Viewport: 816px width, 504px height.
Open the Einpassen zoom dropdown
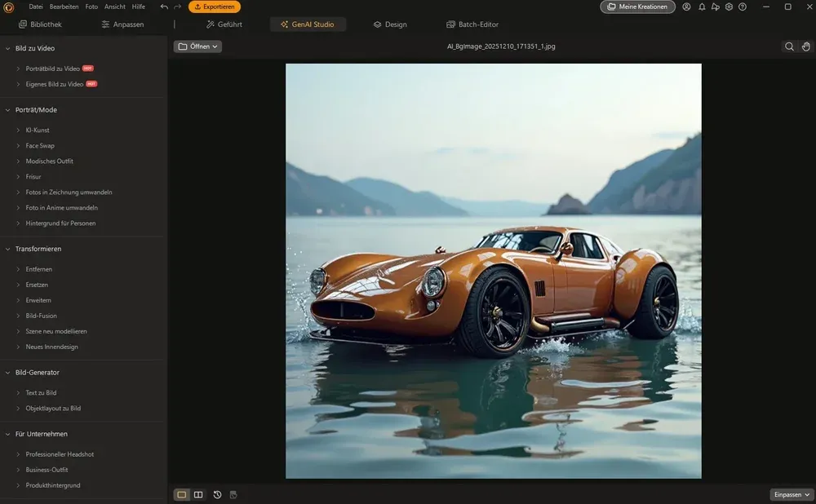tap(790, 494)
